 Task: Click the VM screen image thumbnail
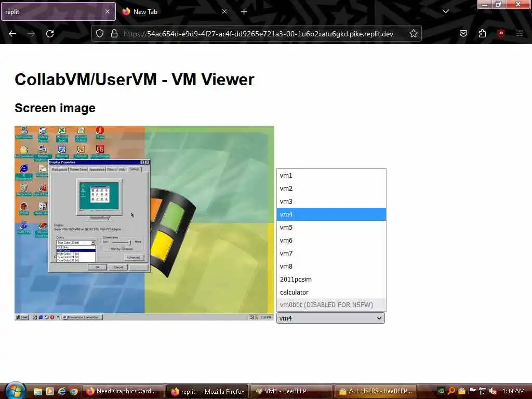point(144,223)
